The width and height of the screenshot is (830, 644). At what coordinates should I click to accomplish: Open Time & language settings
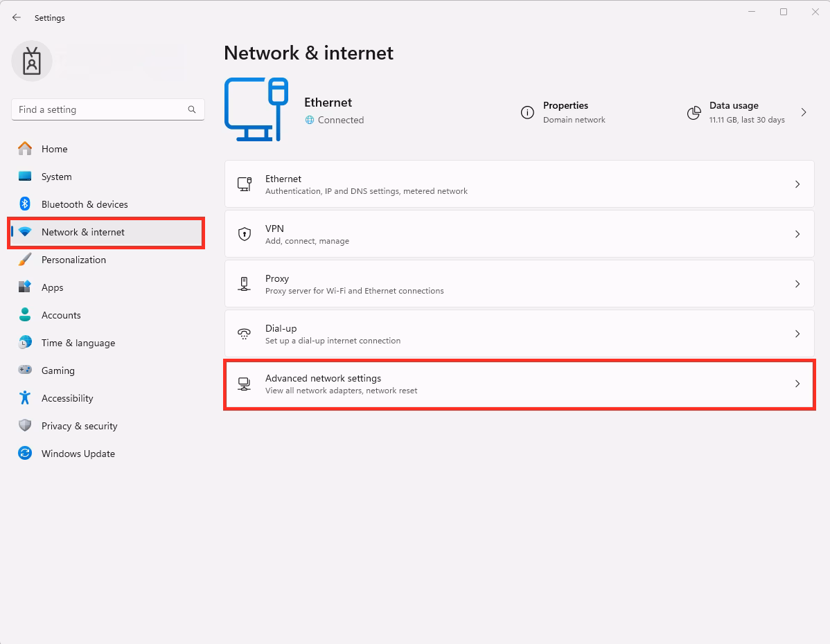(107, 343)
